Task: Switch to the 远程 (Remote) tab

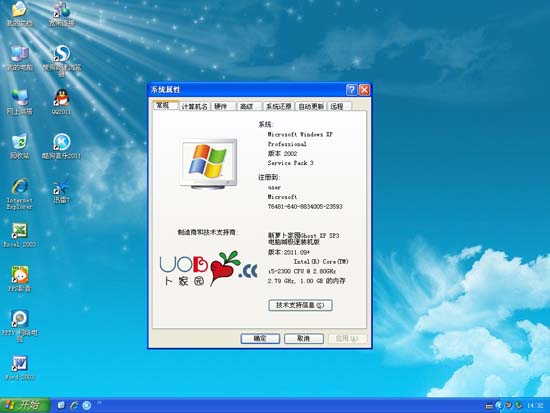Action: tap(339, 106)
